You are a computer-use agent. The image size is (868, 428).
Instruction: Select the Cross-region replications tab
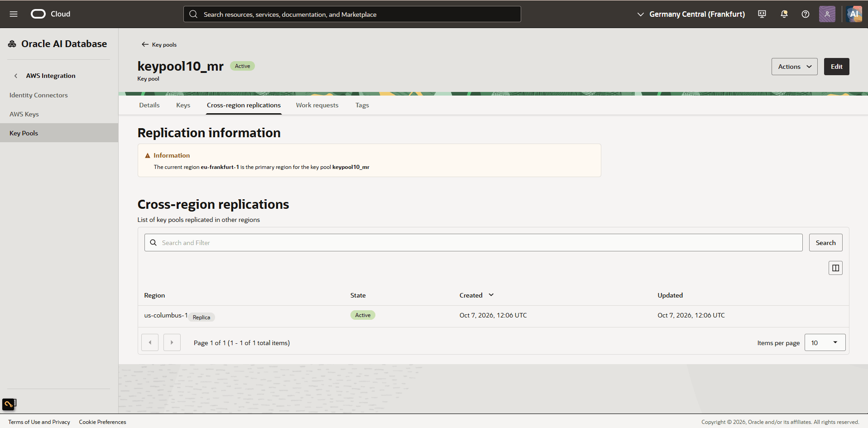pos(244,105)
